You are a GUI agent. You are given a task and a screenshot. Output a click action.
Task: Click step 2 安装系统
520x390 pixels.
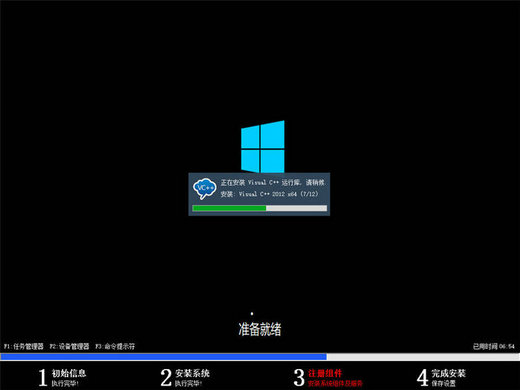pyautogui.click(x=185, y=377)
